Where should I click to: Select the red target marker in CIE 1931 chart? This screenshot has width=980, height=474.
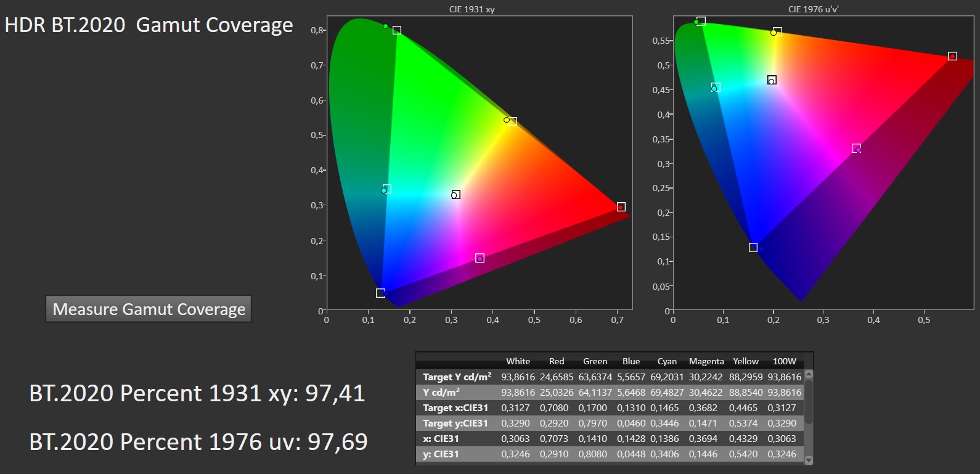point(621,207)
